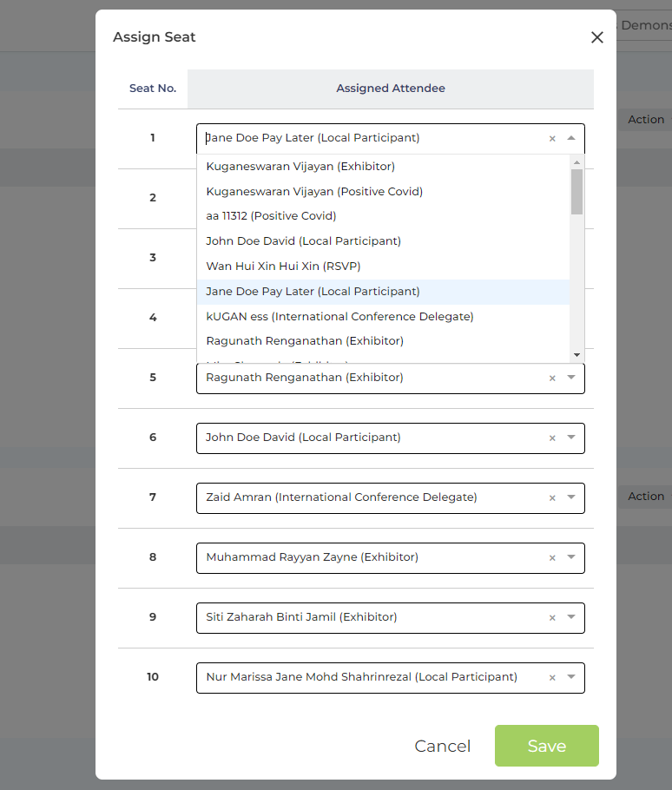Click the Save button
The height and width of the screenshot is (790, 672).
(x=547, y=746)
